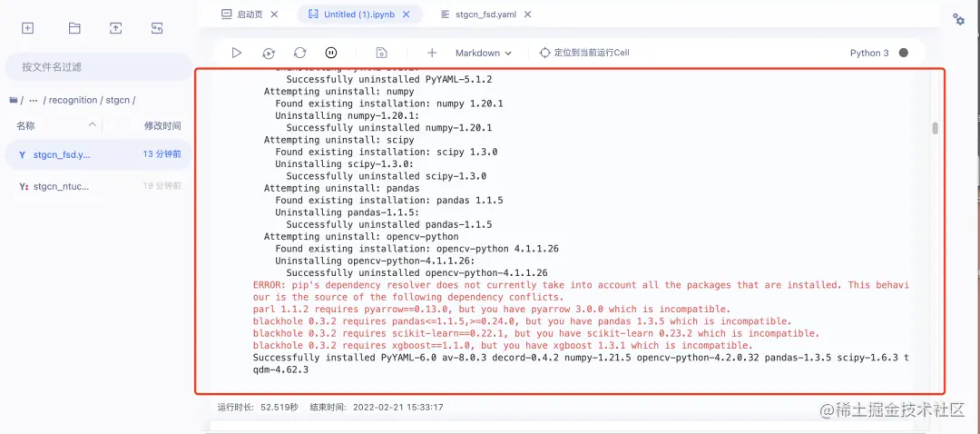Open the recognition folder in breadcrumb
This screenshot has height=434, width=980.
coord(73,100)
